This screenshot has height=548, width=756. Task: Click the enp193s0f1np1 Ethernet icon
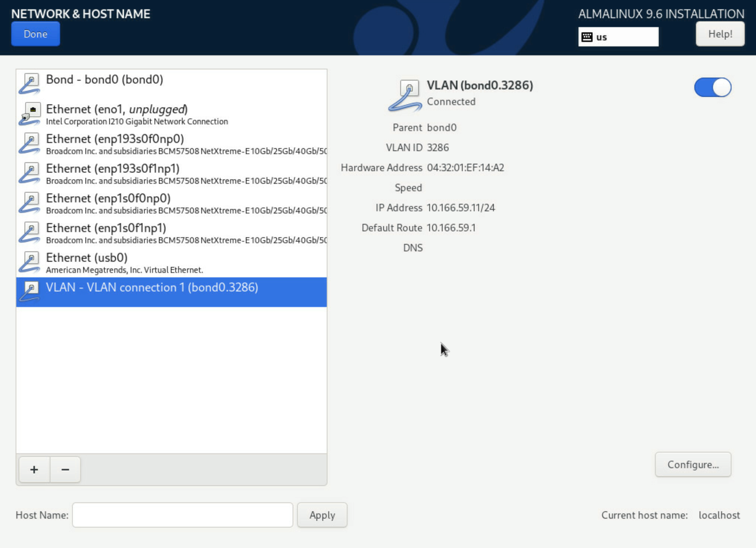coord(29,173)
